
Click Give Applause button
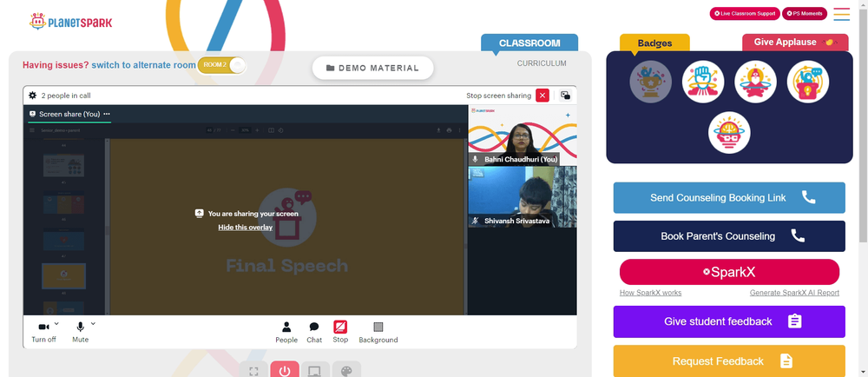(x=795, y=42)
